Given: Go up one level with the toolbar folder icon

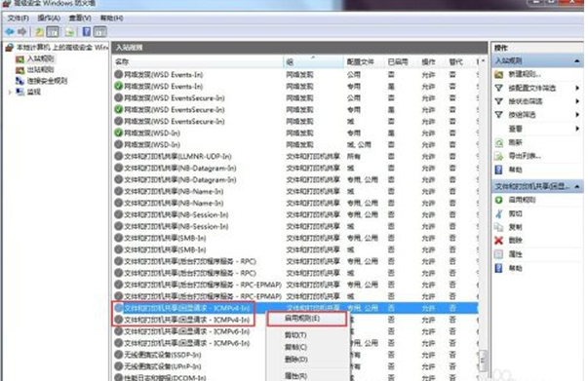Looking at the screenshot, I should click(x=39, y=32).
